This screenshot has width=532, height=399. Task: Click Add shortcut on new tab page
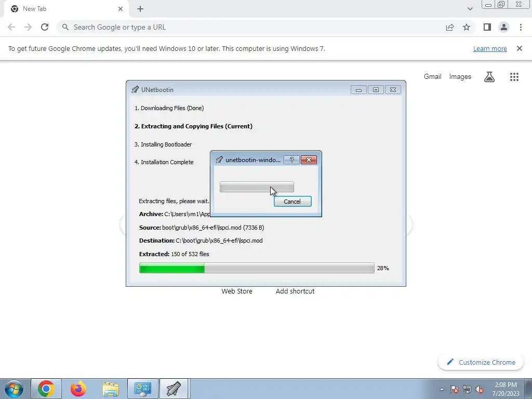click(x=295, y=291)
